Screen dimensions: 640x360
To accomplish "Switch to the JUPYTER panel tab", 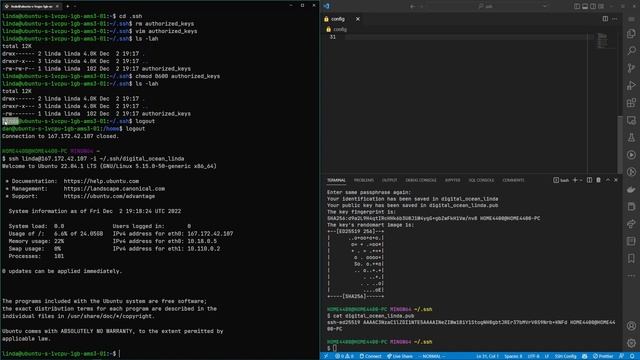I will 452,180.
